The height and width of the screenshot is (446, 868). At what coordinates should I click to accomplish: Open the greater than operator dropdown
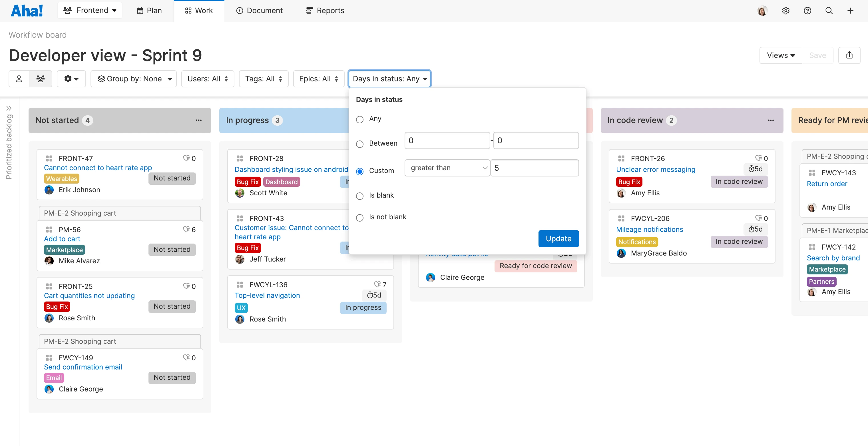[x=447, y=168]
